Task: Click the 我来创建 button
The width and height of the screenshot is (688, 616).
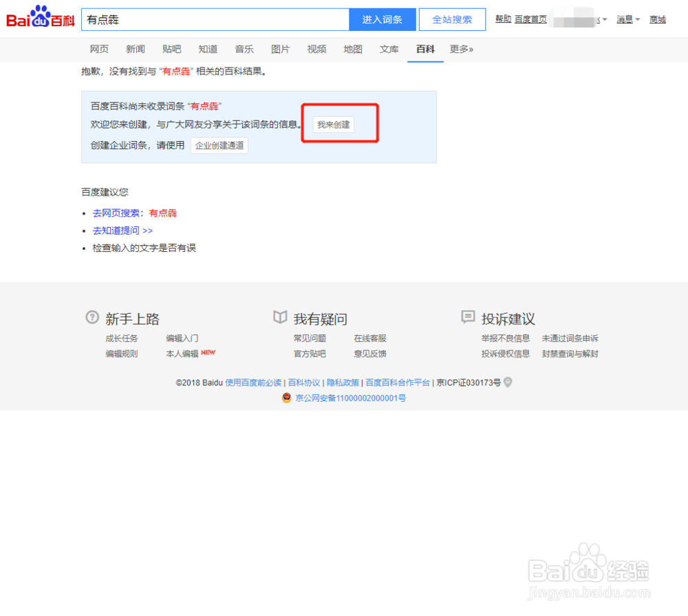Action: coord(332,125)
